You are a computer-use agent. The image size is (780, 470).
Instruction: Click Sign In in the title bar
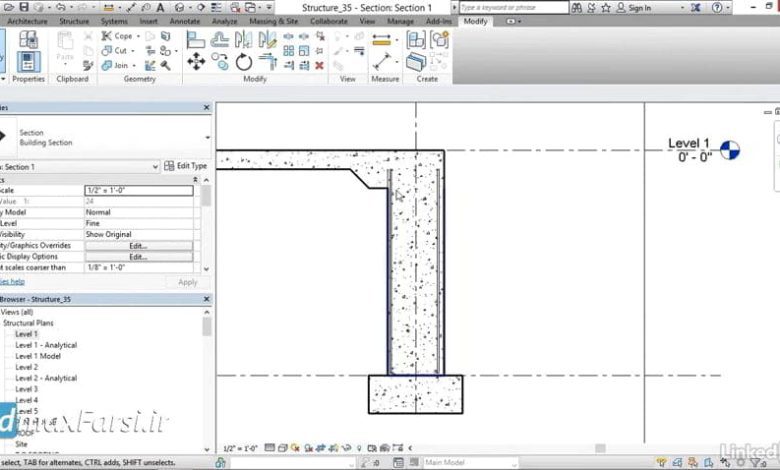coord(634,8)
